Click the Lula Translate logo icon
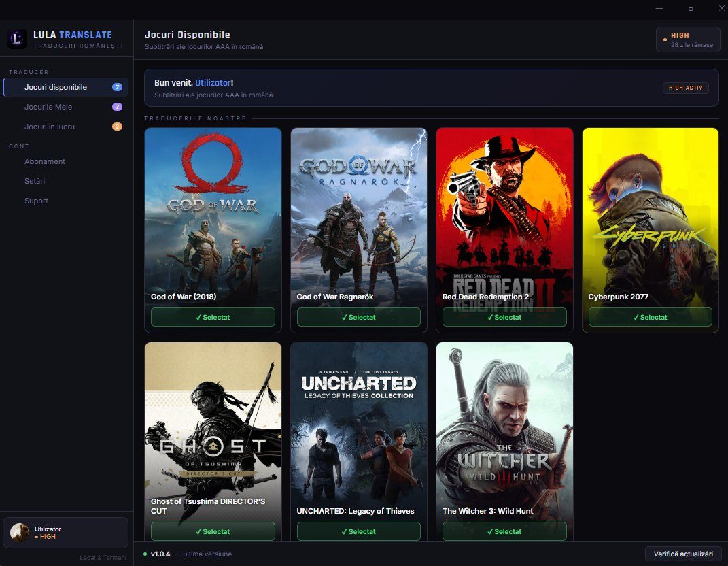Viewport: 728px width, 566px height. tap(17, 39)
